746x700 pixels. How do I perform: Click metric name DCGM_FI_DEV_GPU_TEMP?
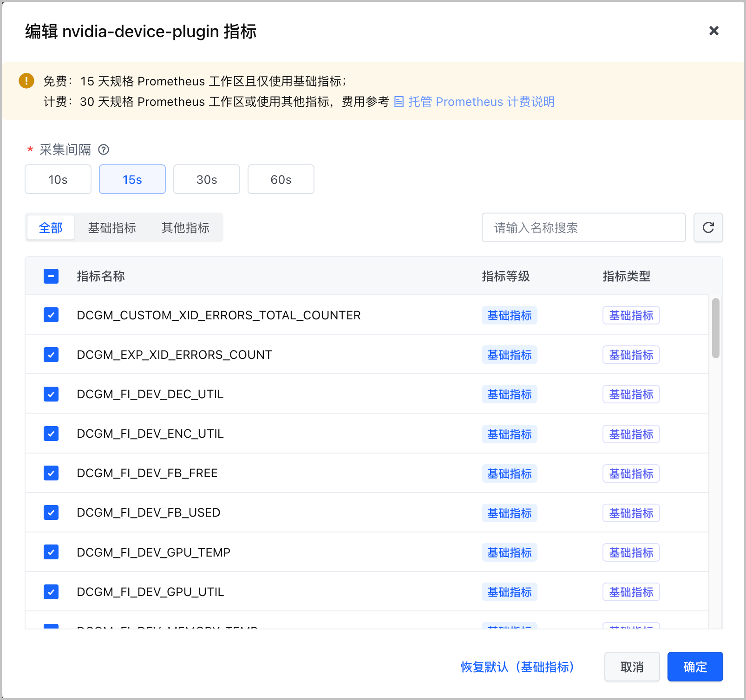pos(154,552)
